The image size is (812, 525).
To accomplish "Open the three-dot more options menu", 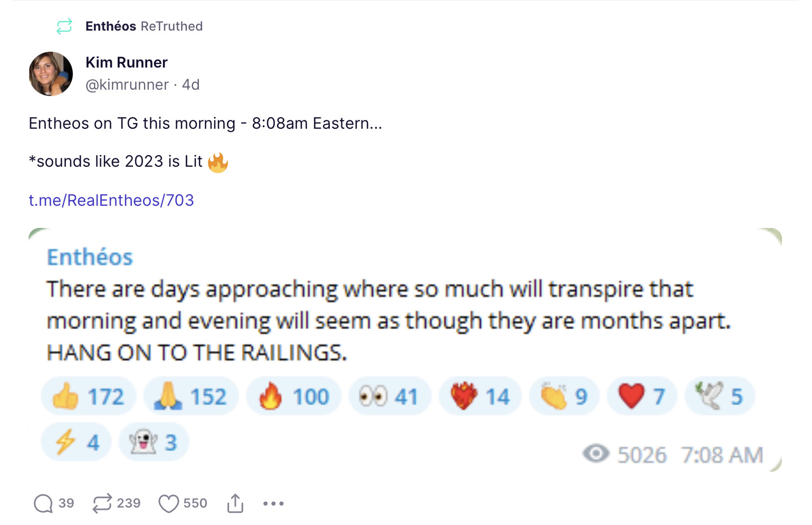I will point(273,504).
